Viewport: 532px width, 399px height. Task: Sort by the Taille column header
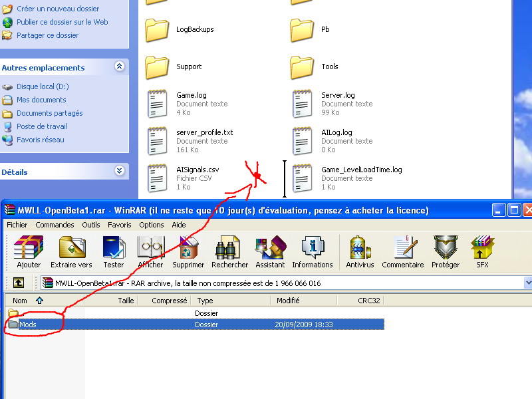110,301
